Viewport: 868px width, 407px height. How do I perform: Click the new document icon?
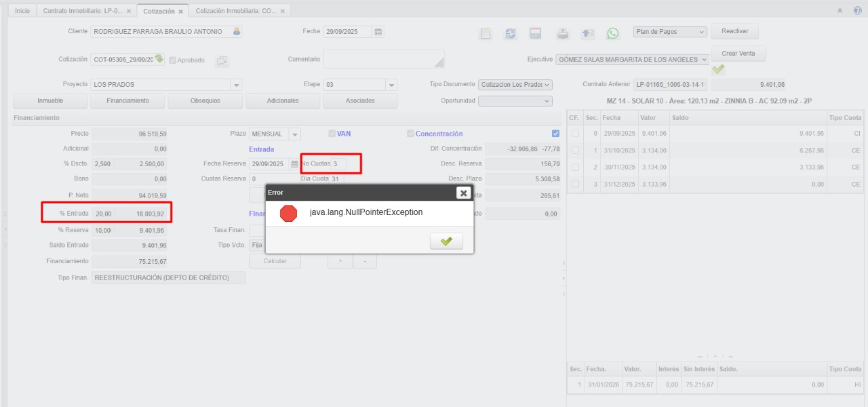[486, 33]
